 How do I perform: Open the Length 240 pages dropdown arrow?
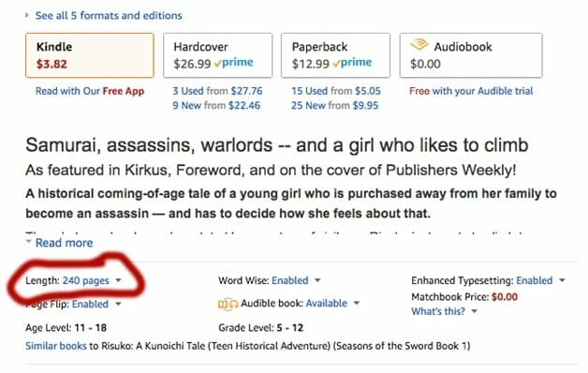tap(118, 280)
